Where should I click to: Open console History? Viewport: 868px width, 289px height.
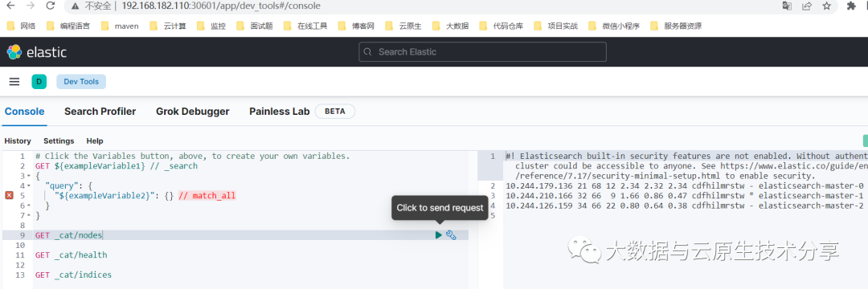click(x=18, y=141)
